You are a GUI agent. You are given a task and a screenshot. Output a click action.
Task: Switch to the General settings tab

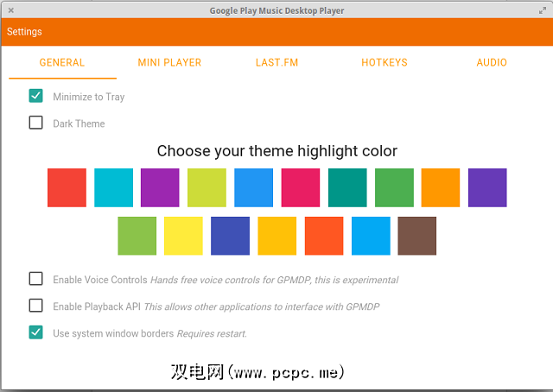[x=62, y=63]
